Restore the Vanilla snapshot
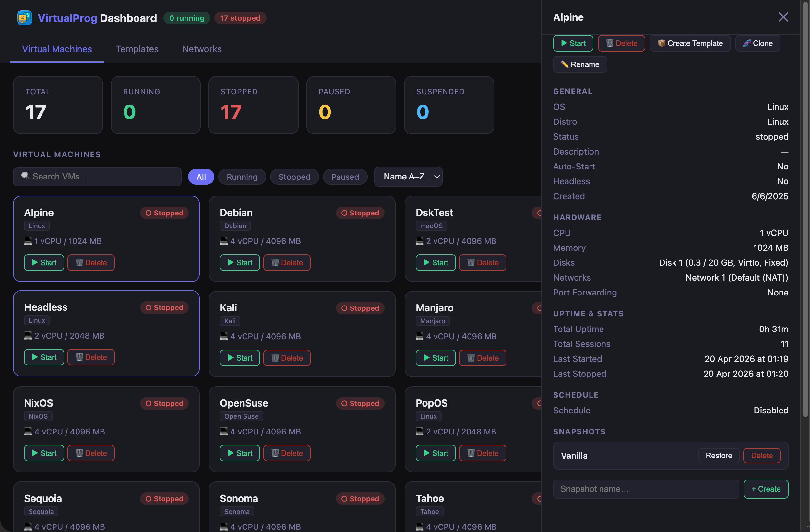Image resolution: width=810 pixels, height=532 pixels. pyautogui.click(x=718, y=456)
